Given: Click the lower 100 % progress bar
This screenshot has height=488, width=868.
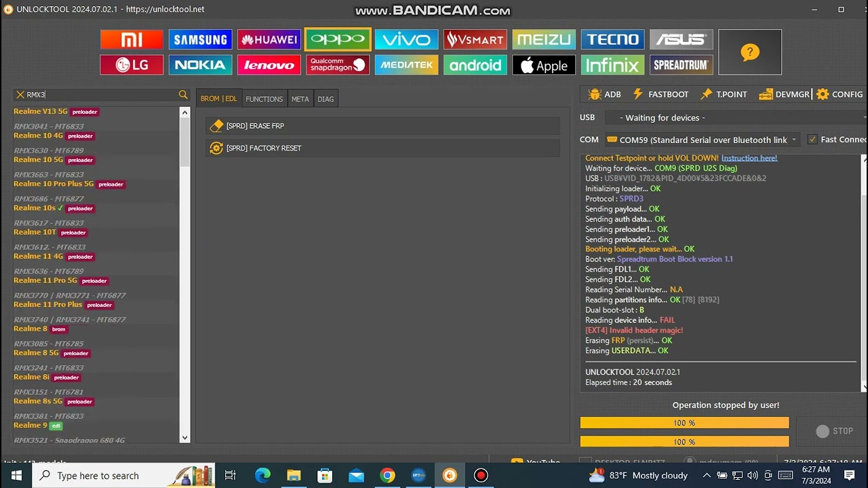Looking at the screenshot, I should pyautogui.click(x=684, y=442).
